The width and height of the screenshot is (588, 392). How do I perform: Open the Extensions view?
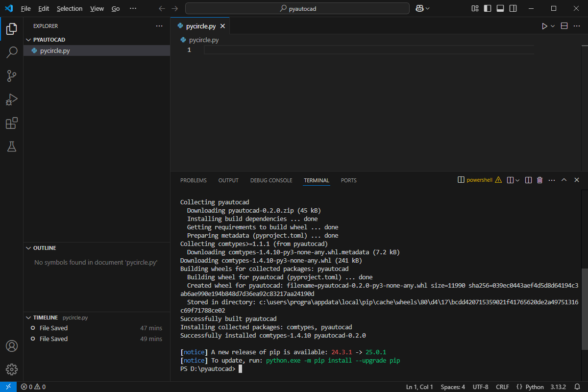click(x=12, y=123)
